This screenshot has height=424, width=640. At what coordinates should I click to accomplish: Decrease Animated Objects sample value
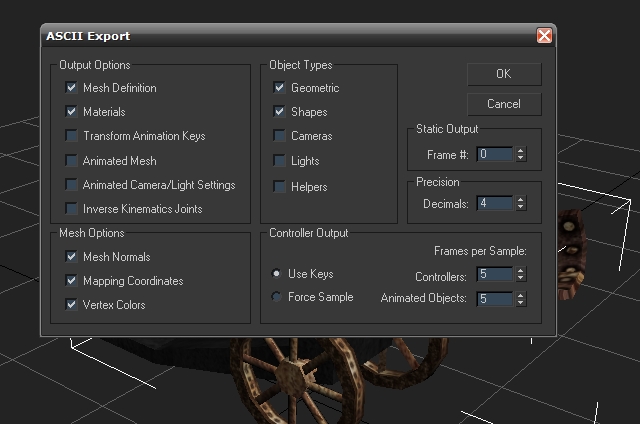click(520, 302)
